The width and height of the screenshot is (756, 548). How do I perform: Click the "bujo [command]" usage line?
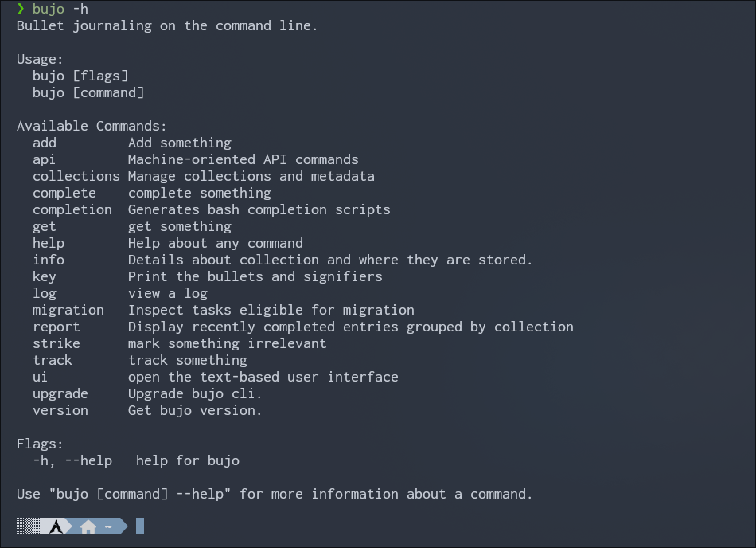click(x=88, y=92)
